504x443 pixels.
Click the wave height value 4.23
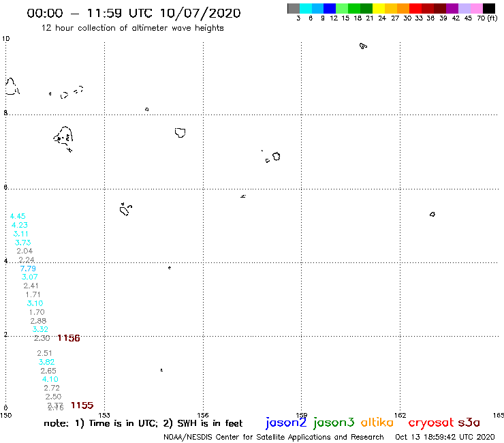click(20, 225)
